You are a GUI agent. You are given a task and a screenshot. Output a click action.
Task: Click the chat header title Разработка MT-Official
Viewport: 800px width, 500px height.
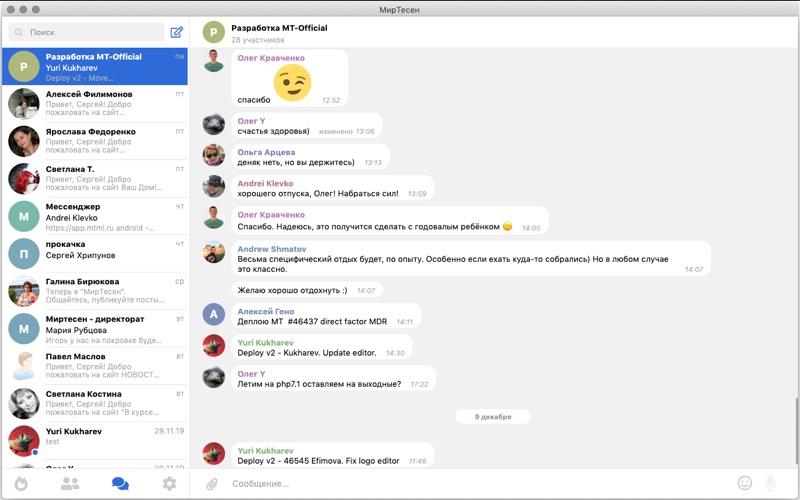[x=279, y=28]
